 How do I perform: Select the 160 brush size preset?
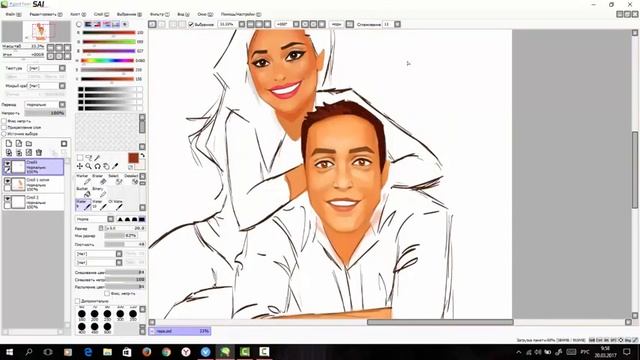[82, 314]
